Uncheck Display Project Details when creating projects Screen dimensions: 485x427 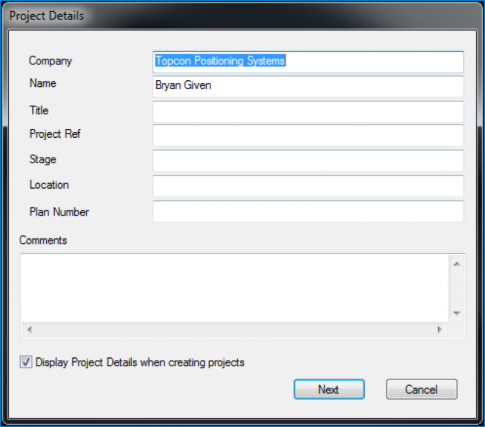click(26, 362)
